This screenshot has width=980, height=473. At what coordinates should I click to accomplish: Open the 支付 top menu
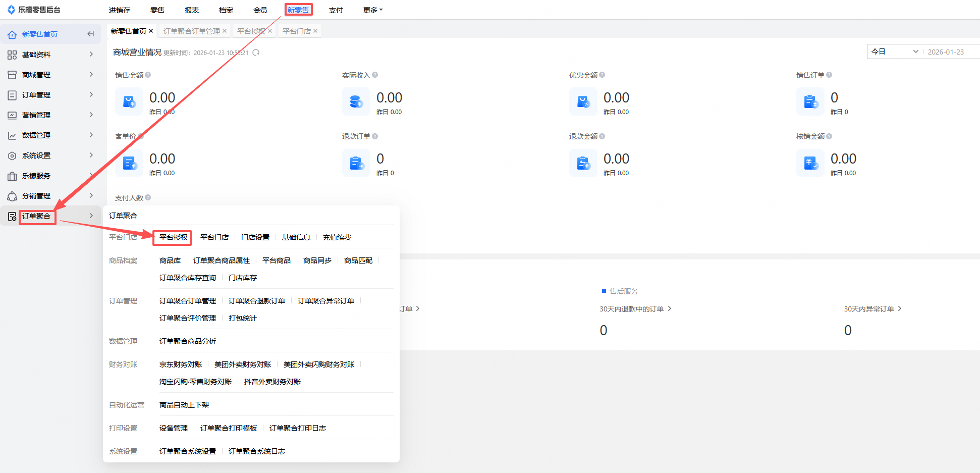[336, 10]
